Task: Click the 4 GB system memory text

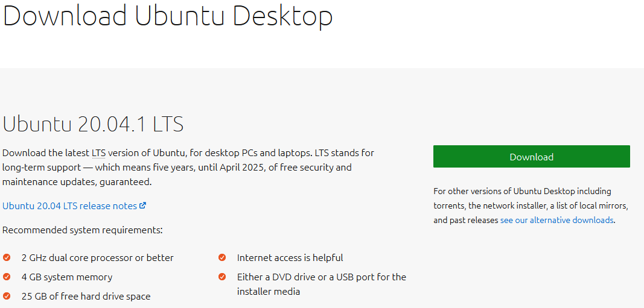Action: (67, 277)
